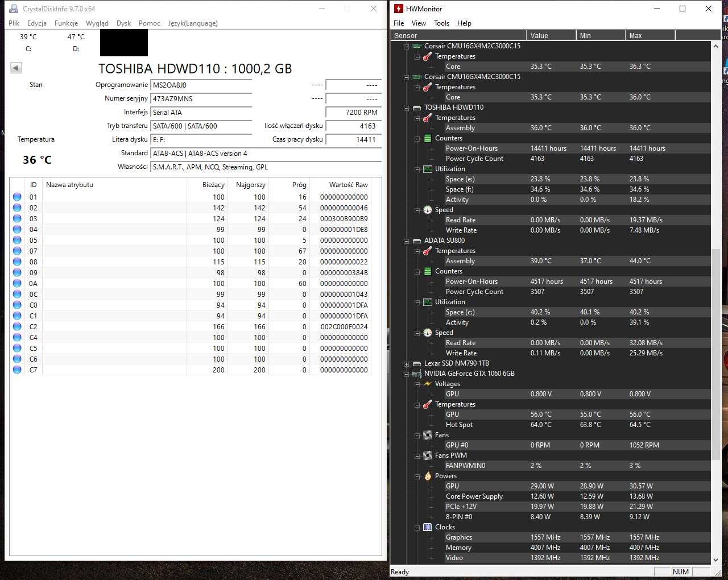This screenshot has height=580, width=728.
Task: Select the C: drive showing 39 °C
Action: point(28,43)
